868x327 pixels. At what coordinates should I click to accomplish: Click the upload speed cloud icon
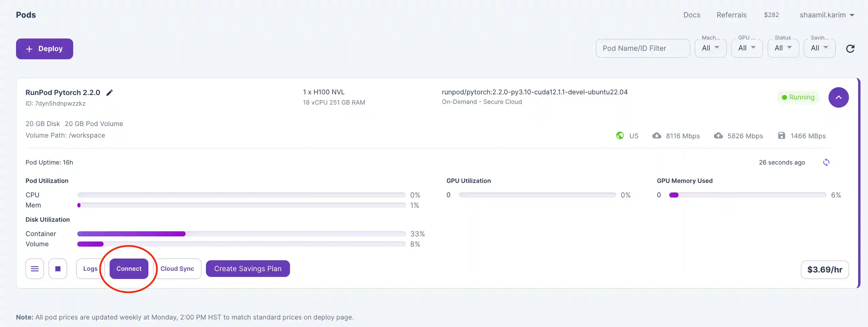coord(718,136)
